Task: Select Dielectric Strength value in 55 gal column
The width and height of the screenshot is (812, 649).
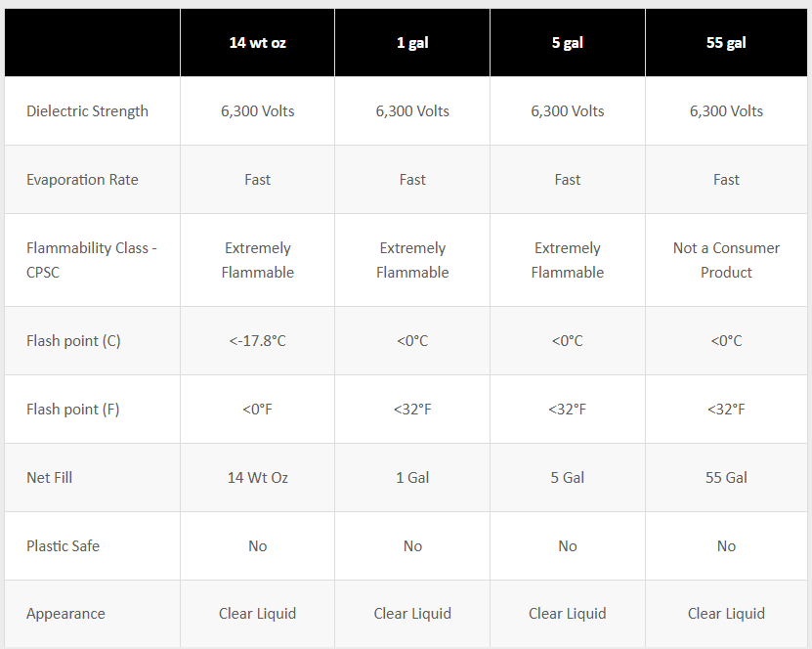Action: pyautogui.click(x=726, y=111)
